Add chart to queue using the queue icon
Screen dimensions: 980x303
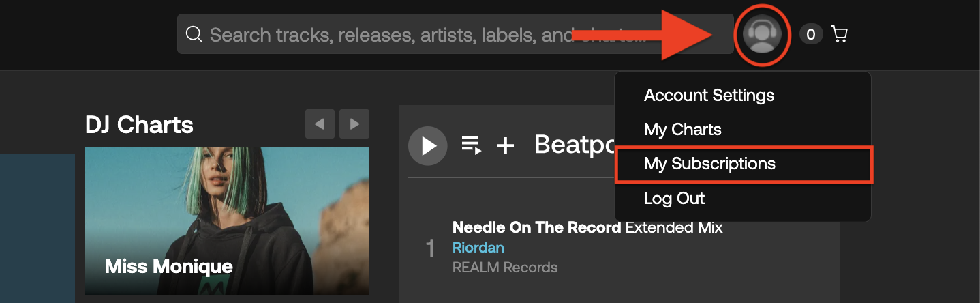[472, 145]
